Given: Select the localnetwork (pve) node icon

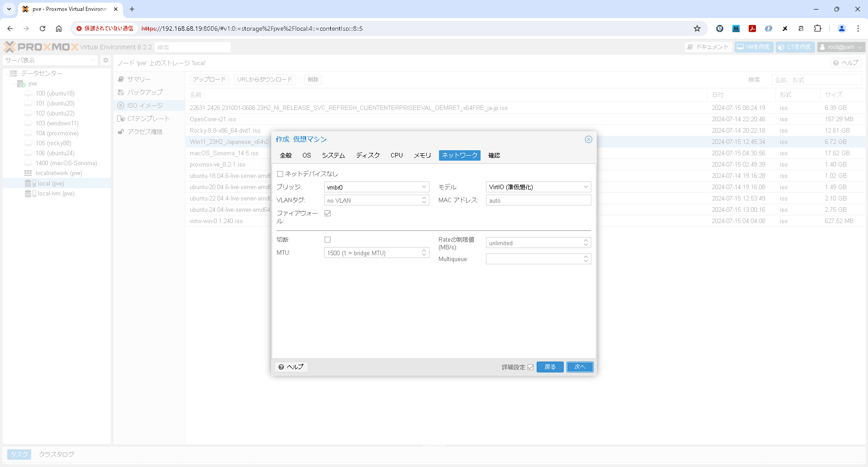Looking at the screenshot, I should [x=28, y=173].
